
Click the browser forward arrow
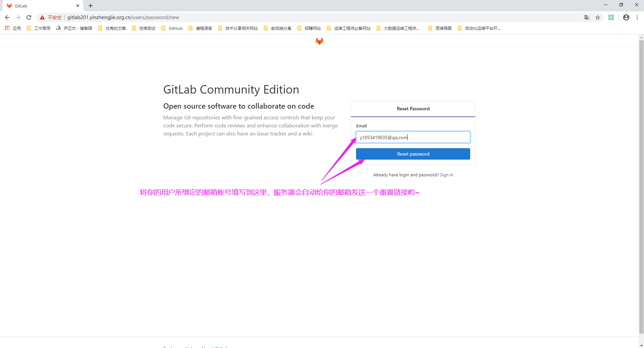click(x=18, y=17)
